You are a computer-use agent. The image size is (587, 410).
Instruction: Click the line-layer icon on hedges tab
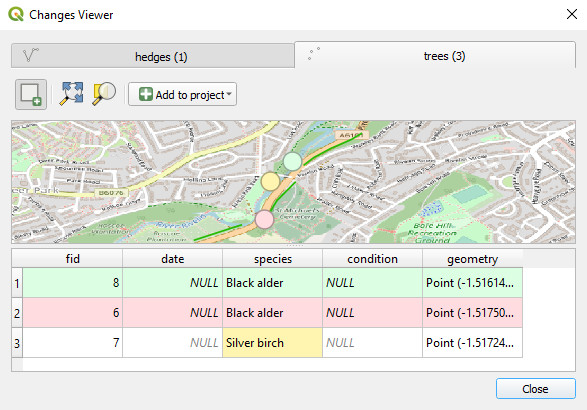point(30,55)
